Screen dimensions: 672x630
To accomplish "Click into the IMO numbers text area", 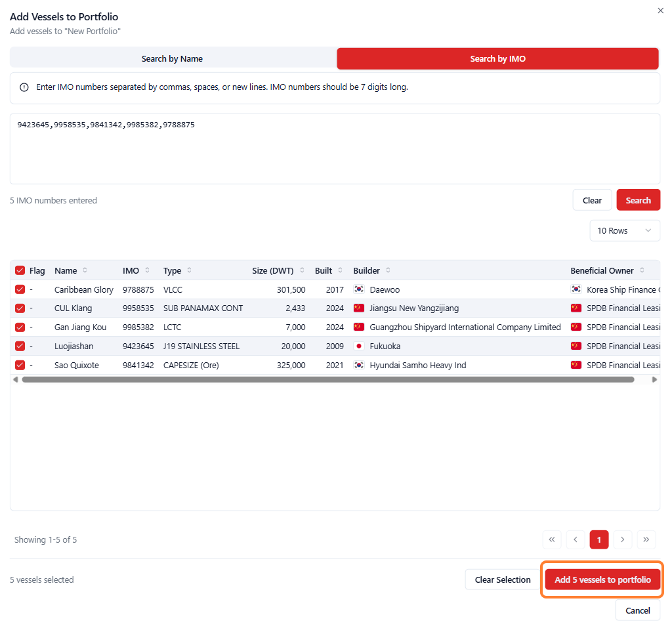I will (335, 149).
